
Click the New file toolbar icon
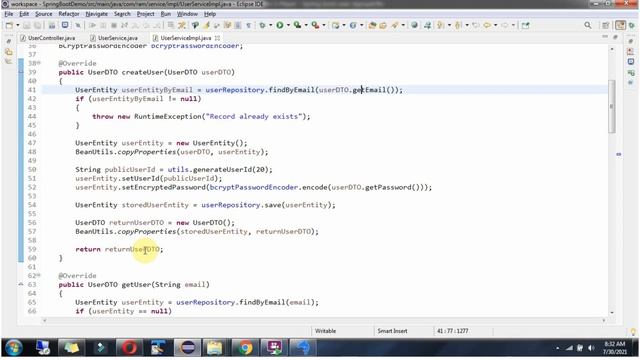pyautogui.click(x=9, y=25)
